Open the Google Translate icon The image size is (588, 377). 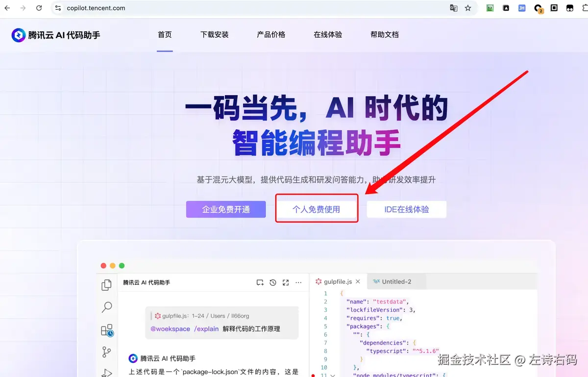454,8
